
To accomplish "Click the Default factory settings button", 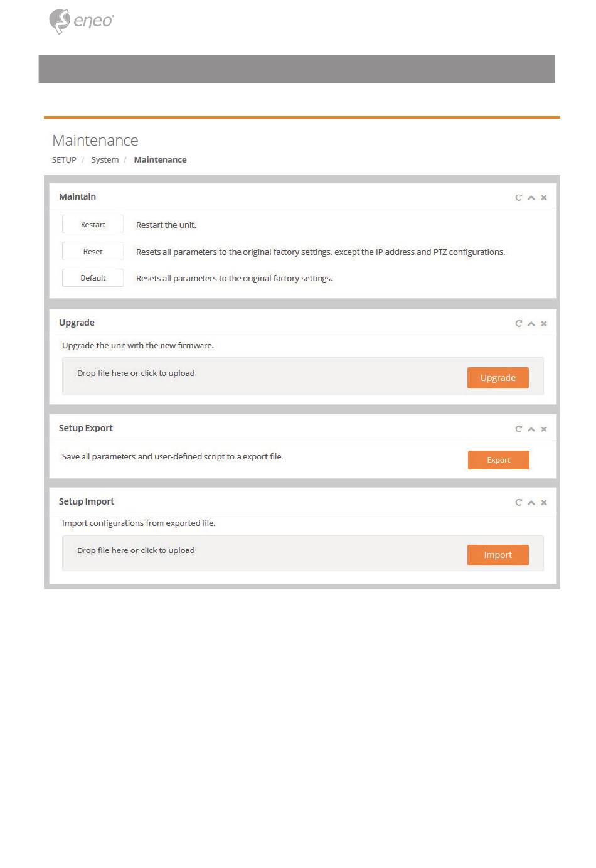I will point(93,278).
